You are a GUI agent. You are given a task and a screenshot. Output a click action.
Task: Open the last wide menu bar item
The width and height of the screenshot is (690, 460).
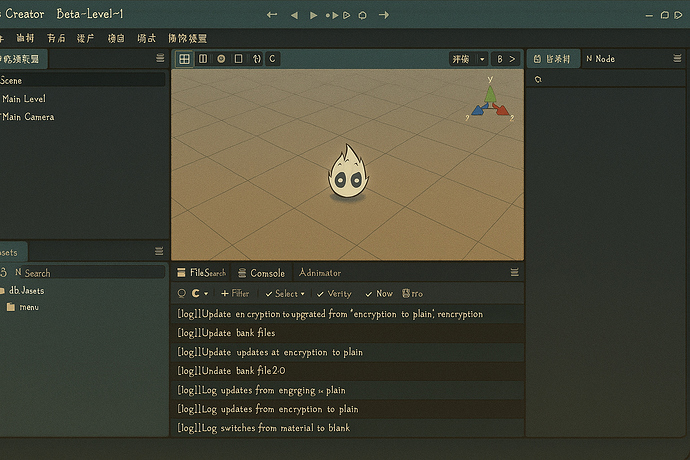click(x=187, y=38)
